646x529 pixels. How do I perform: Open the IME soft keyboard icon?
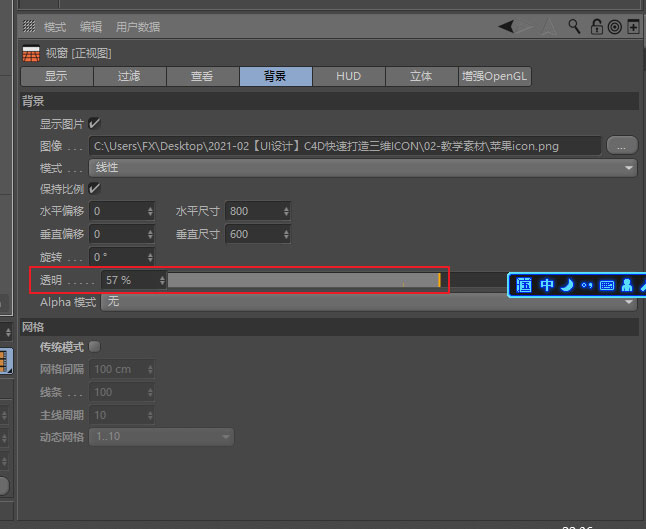coord(607,285)
